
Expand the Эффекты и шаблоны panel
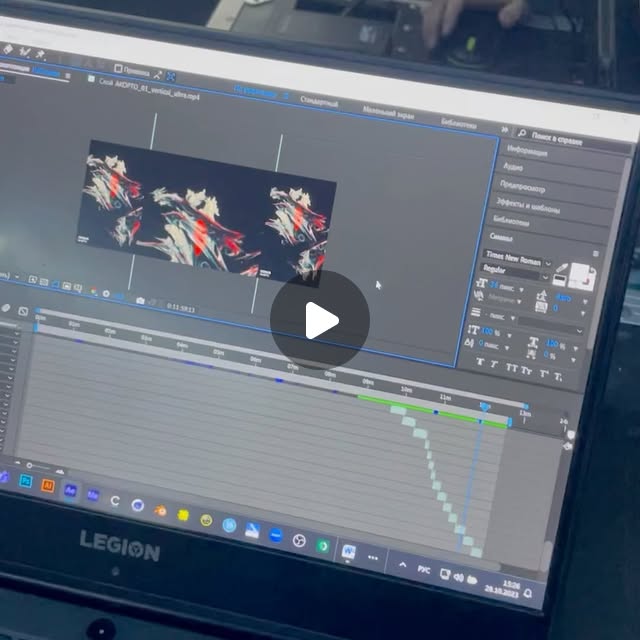528,205
